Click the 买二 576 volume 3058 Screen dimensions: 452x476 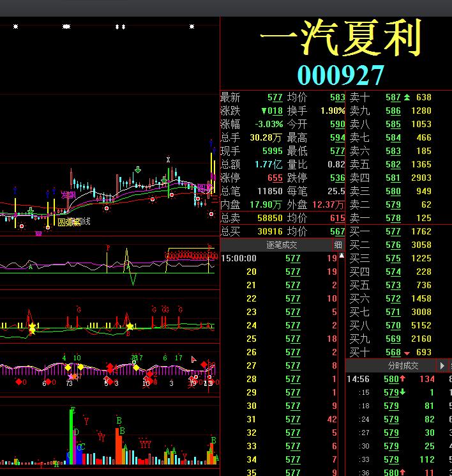coord(421,245)
